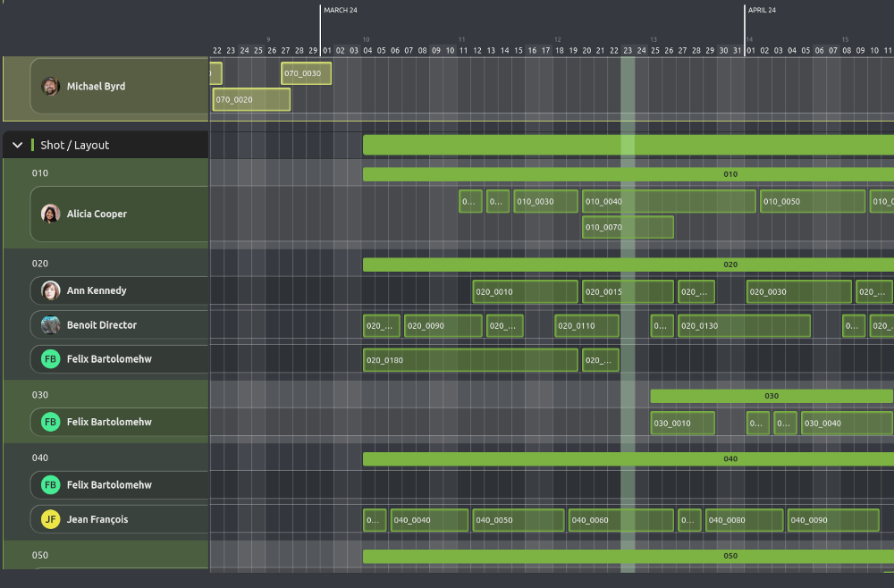
Task: Select shot 010_0070 task block
Action: pos(627,227)
